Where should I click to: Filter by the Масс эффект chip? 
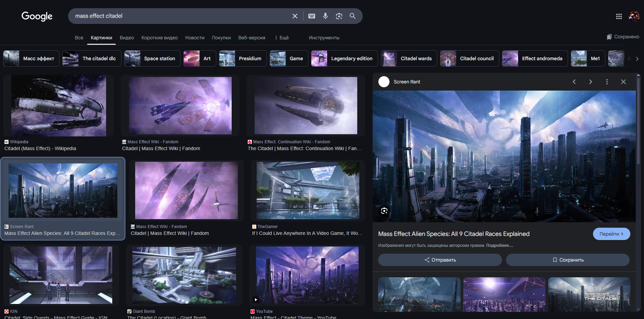point(31,58)
